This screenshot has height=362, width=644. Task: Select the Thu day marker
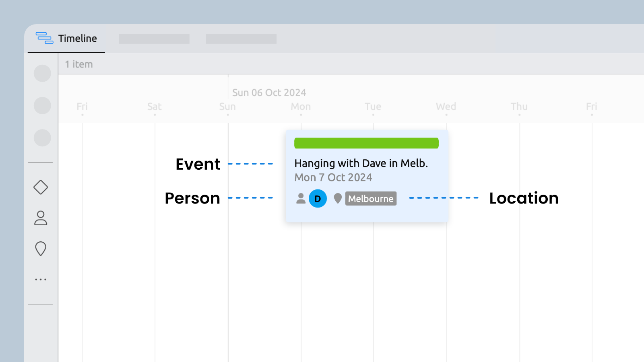point(519,107)
